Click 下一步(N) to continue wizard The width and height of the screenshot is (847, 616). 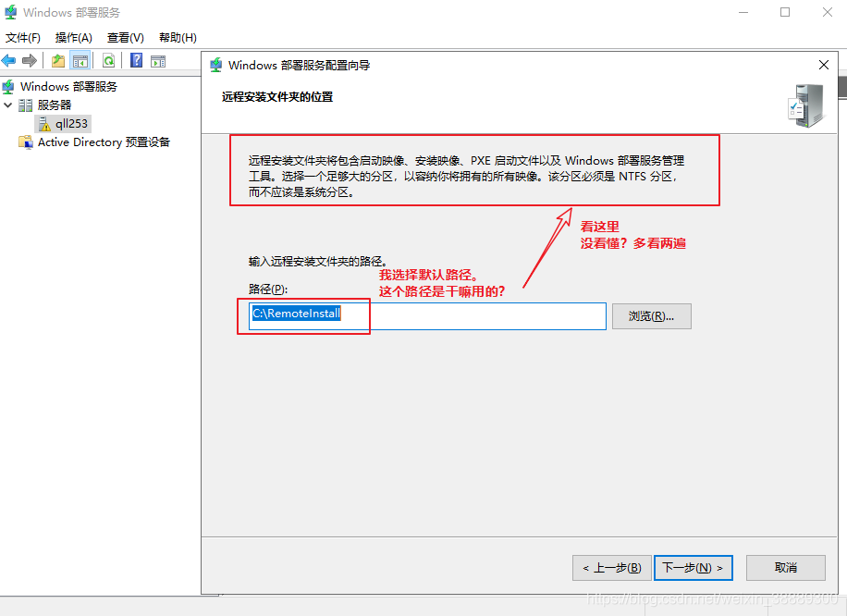point(693,568)
